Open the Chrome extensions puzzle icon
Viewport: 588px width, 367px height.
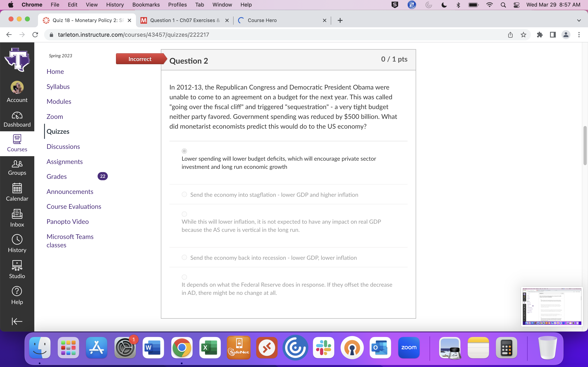click(540, 35)
